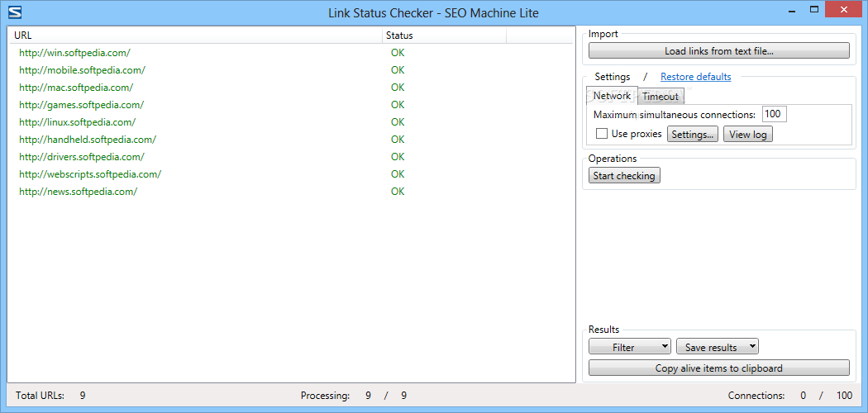Click the Total URLs label in status bar
Image resolution: width=868 pixels, height=413 pixels.
pyautogui.click(x=40, y=396)
